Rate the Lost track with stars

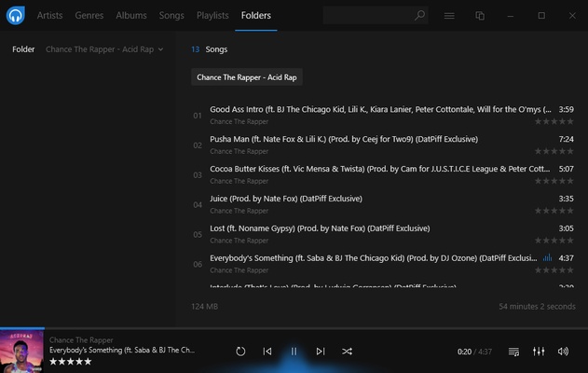point(554,241)
